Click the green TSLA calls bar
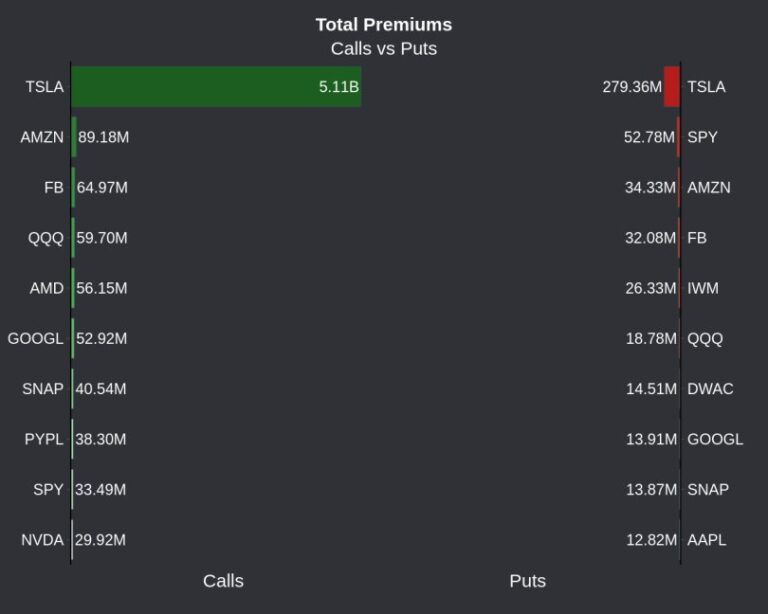768x614 pixels. pos(215,87)
